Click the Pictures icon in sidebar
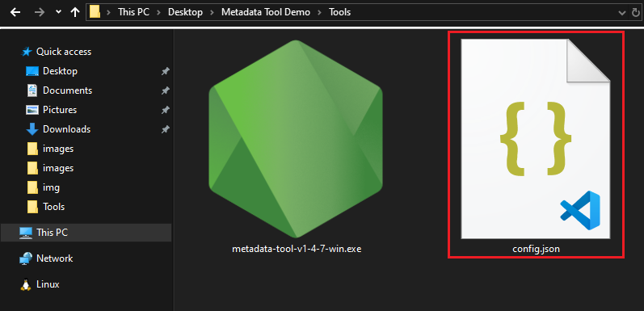This screenshot has height=311, width=644. click(32, 110)
